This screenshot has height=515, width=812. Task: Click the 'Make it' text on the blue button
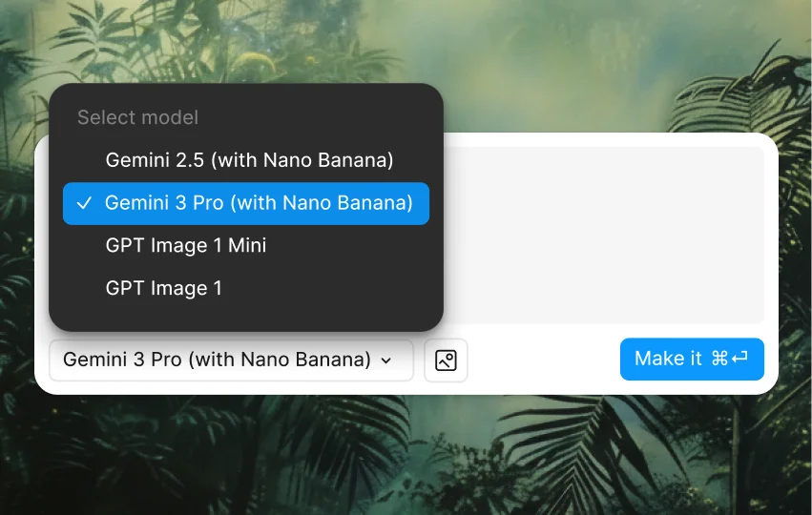pos(668,359)
